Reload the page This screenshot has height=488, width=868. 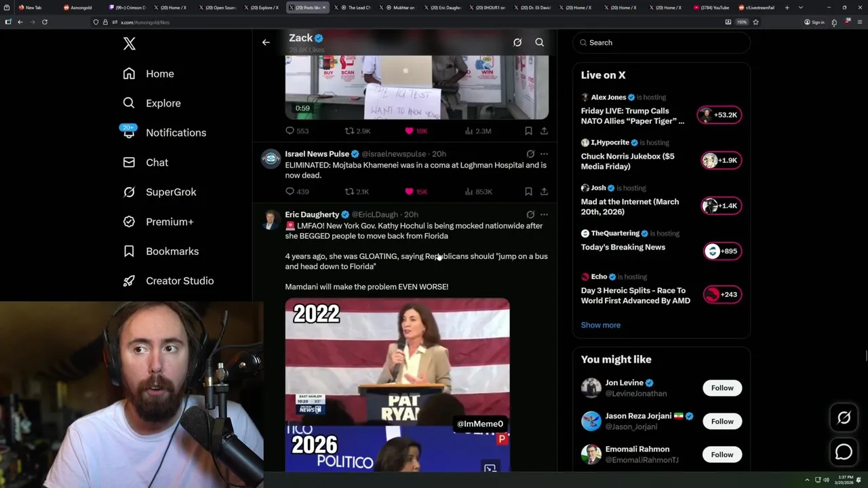(45, 22)
